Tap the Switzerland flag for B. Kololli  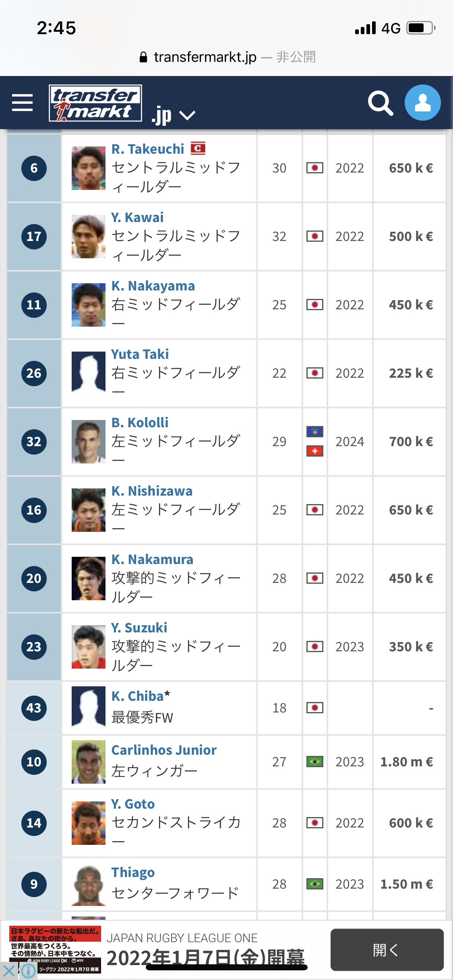tap(314, 451)
